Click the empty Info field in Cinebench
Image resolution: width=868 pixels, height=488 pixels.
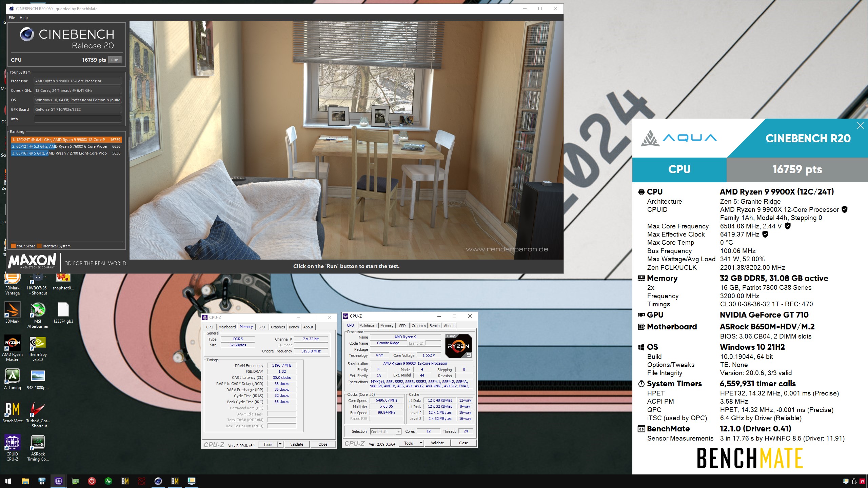pyautogui.click(x=78, y=119)
